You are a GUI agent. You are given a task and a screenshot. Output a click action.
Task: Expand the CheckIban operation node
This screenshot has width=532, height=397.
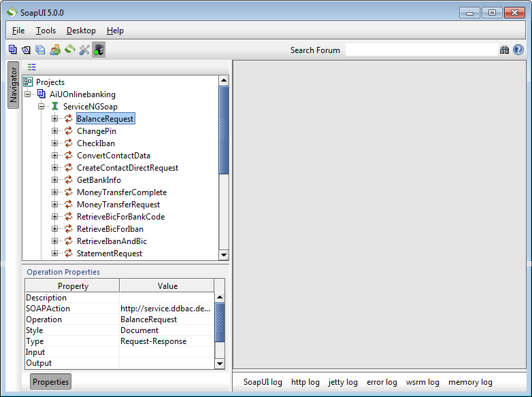(x=54, y=143)
